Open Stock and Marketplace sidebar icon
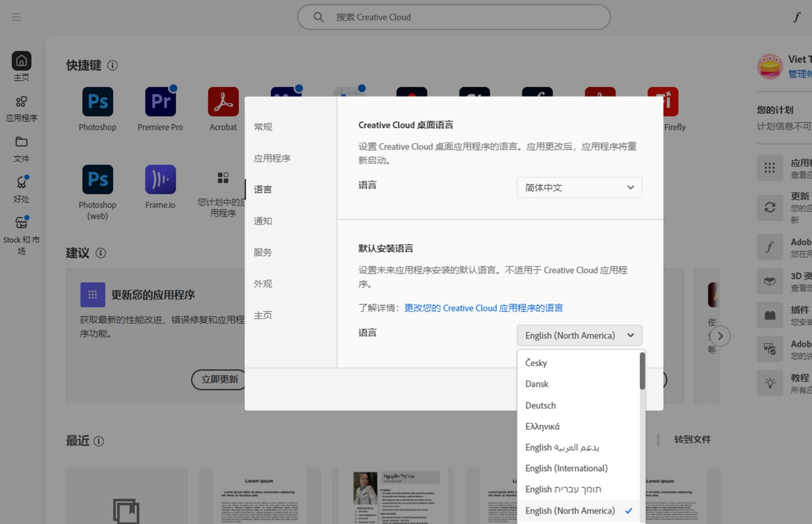This screenshot has height=524, width=812. click(22, 223)
